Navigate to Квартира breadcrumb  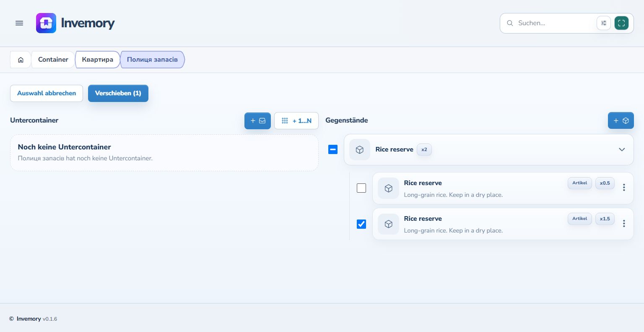(98, 60)
